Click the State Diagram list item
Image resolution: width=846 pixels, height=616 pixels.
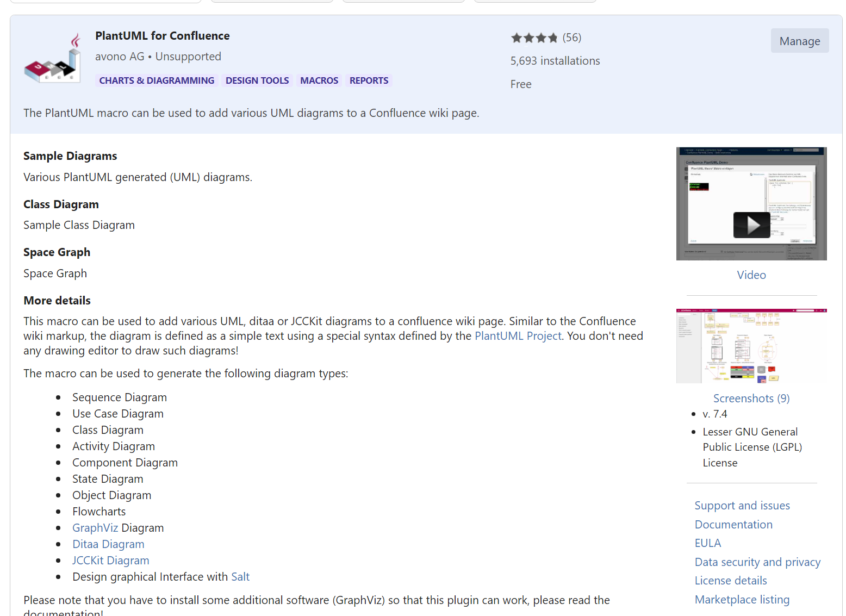tap(108, 479)
